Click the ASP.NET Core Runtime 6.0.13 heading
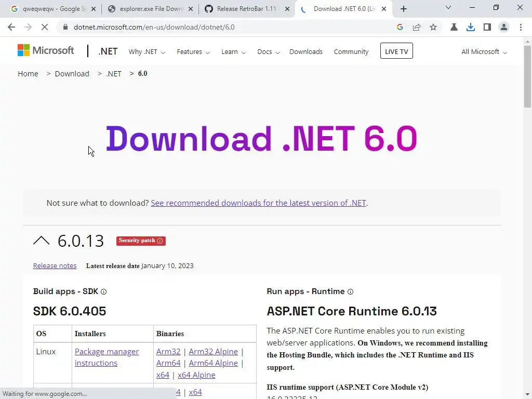The width and height of the screenshot is (532, 399). tap(352, 311)
